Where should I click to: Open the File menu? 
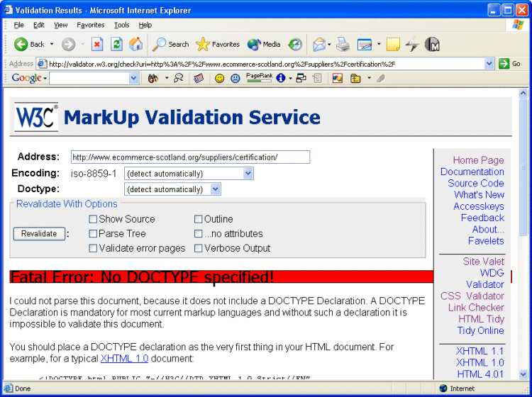coord(18,25)
